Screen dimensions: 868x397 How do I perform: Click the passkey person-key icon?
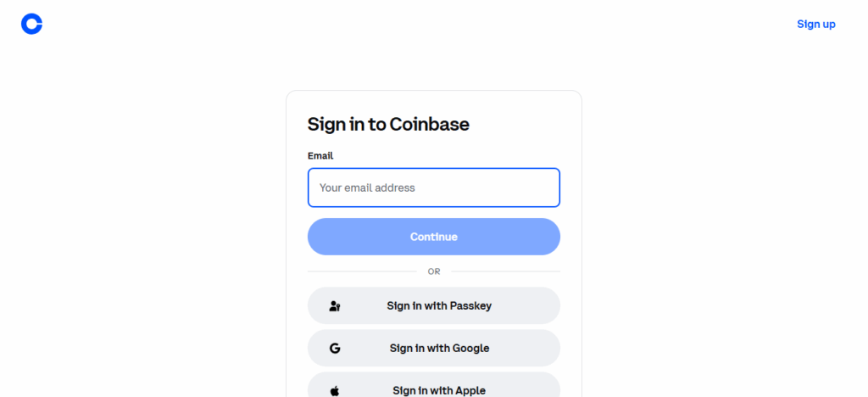pos(335,306)
